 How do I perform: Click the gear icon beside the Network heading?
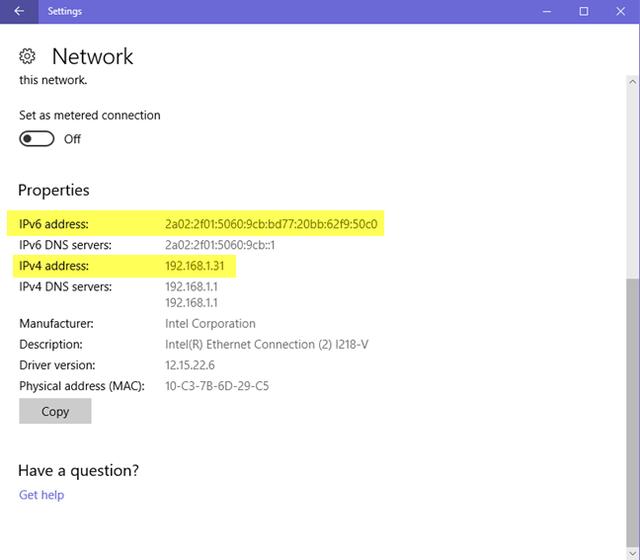click(28, 57)
